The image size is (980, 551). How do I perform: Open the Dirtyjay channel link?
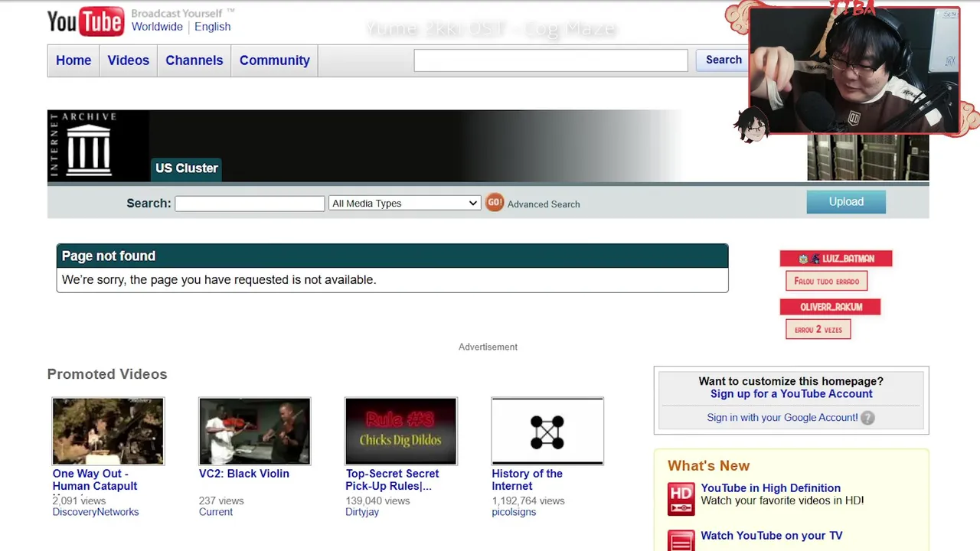362,512
